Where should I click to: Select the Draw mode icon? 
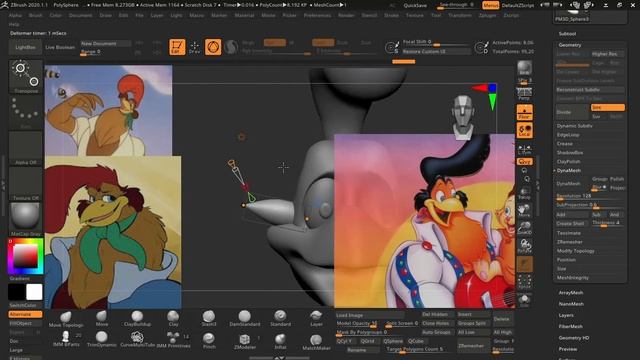pyautogui.click(x=195, y=47)
